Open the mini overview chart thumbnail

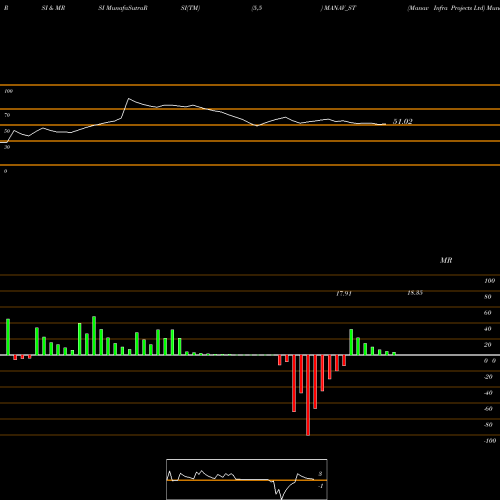point(247,479)
